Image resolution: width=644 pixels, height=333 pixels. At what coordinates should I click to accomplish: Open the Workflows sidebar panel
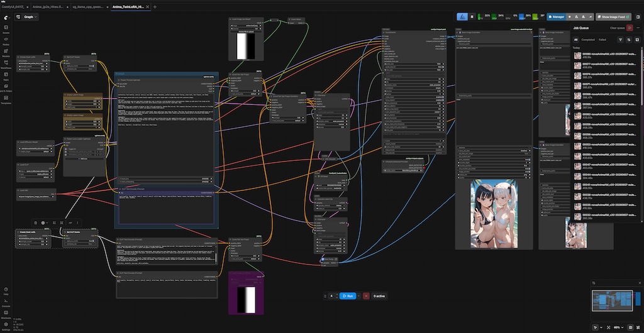(x=6, y=64)
